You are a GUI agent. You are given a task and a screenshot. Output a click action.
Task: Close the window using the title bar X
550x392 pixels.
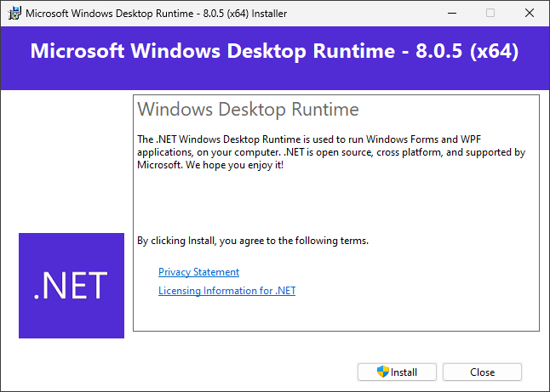[x=530, y=13]
